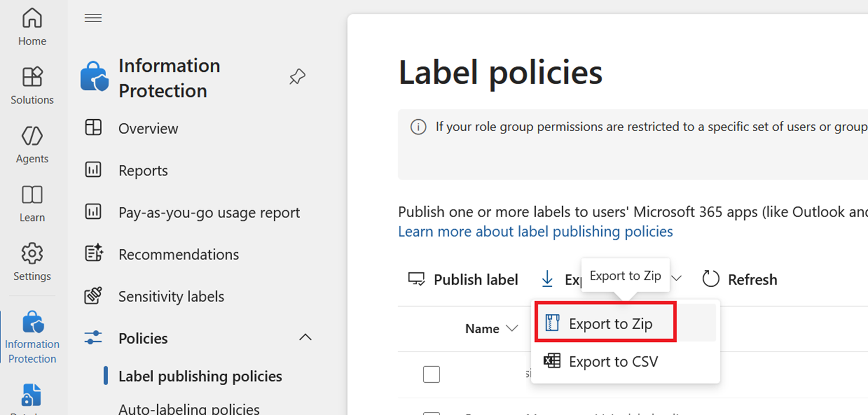The height and width of the screenshot is (415, 868).
Task: Click the Label policies heading
Action: pos(500,73)
